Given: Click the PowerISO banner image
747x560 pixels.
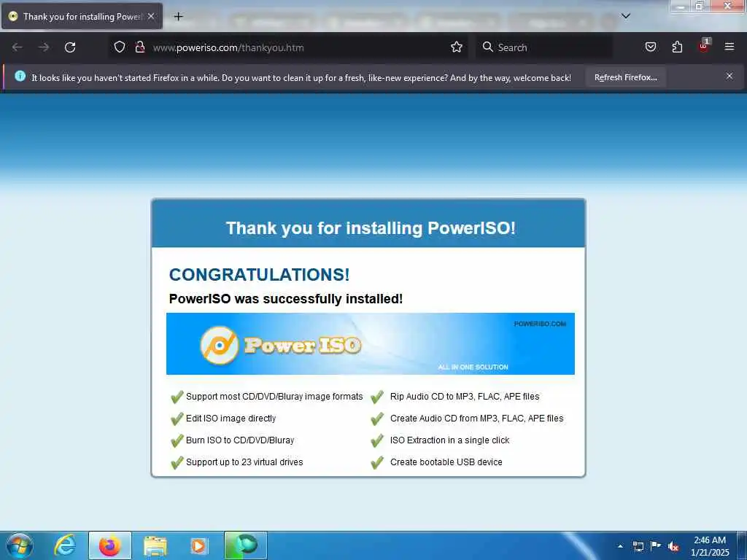Looking at the screenshot, I should 370,343.
